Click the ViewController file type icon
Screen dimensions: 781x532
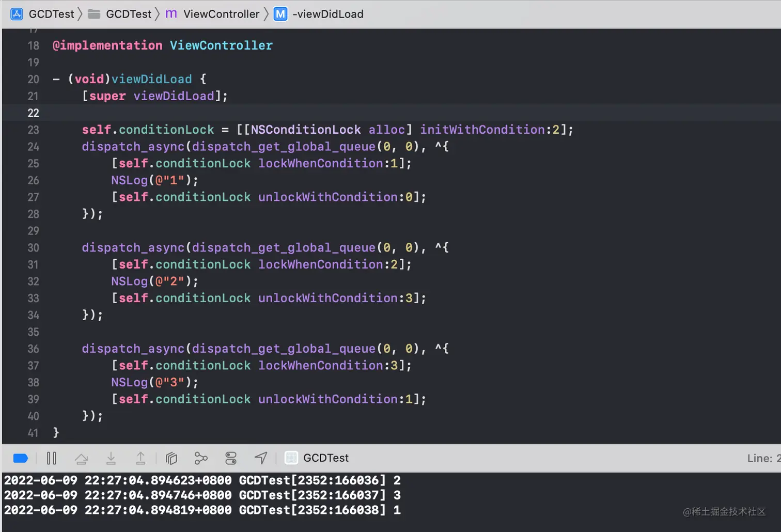pyautogui.click(x=171, y=14)
